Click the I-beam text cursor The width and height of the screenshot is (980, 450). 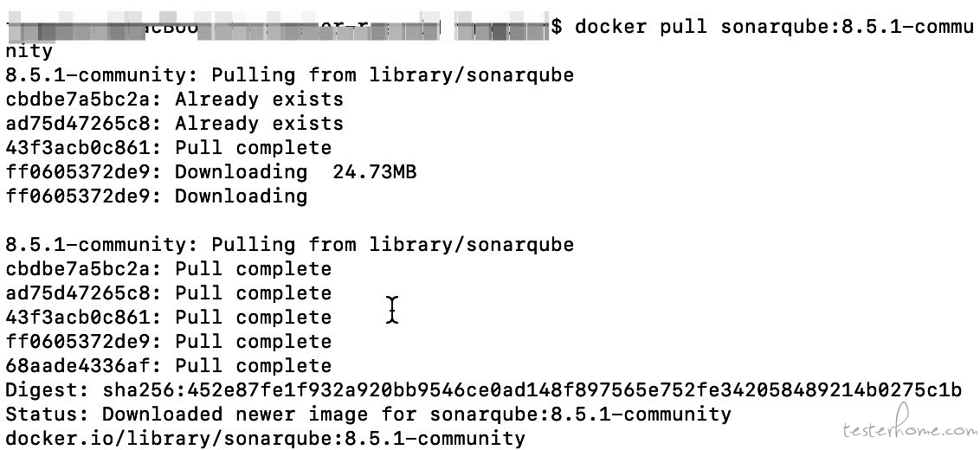[392, 310]
